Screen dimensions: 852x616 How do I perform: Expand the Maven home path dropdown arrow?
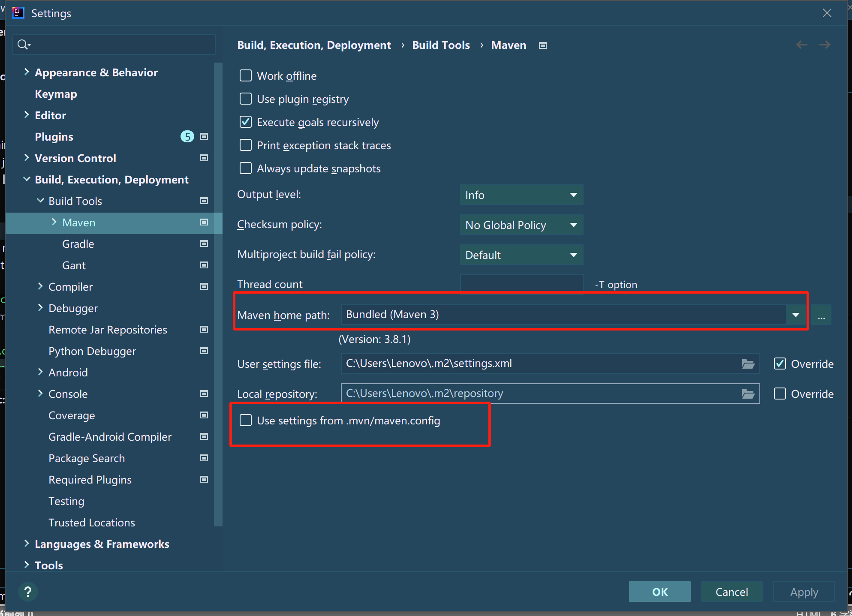(796, 315)
